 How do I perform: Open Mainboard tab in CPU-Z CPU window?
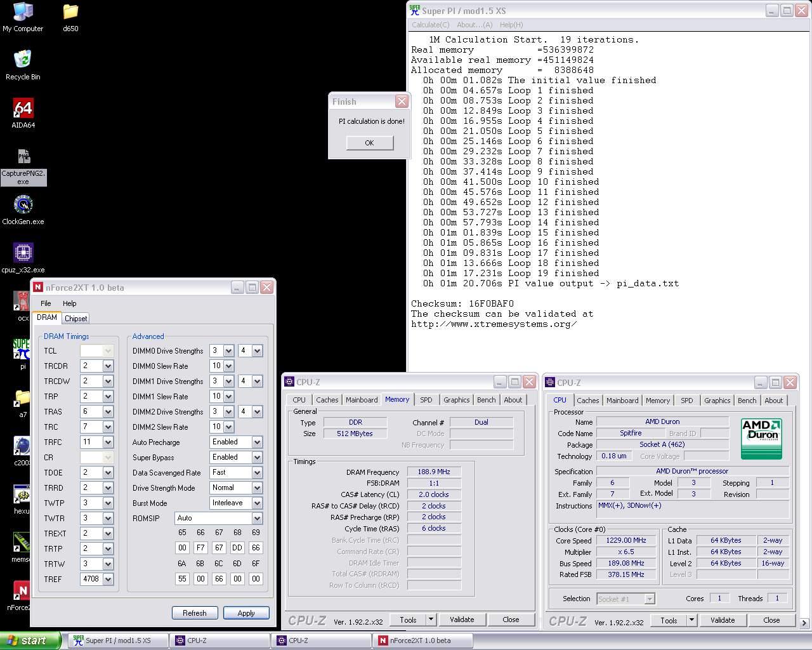[622, 401]
